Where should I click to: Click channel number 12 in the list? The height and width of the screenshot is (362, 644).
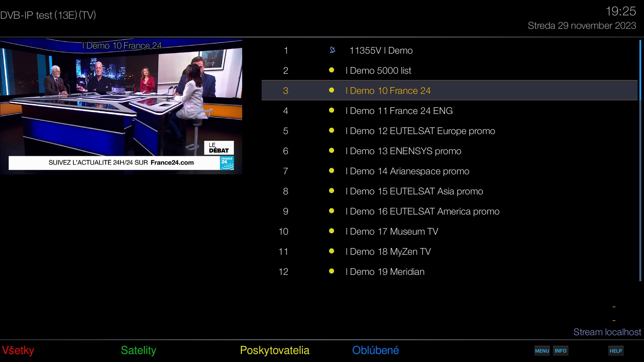point(283,271)
